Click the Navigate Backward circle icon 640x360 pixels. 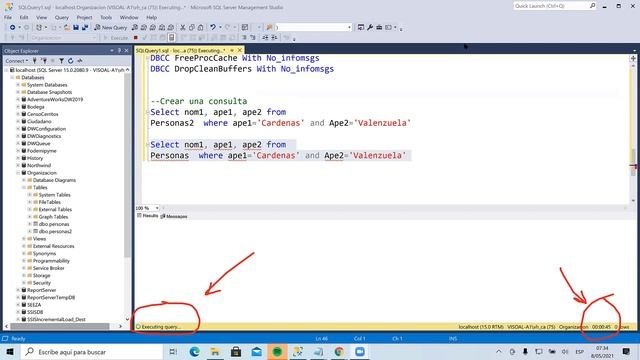[x=13, y=27]
